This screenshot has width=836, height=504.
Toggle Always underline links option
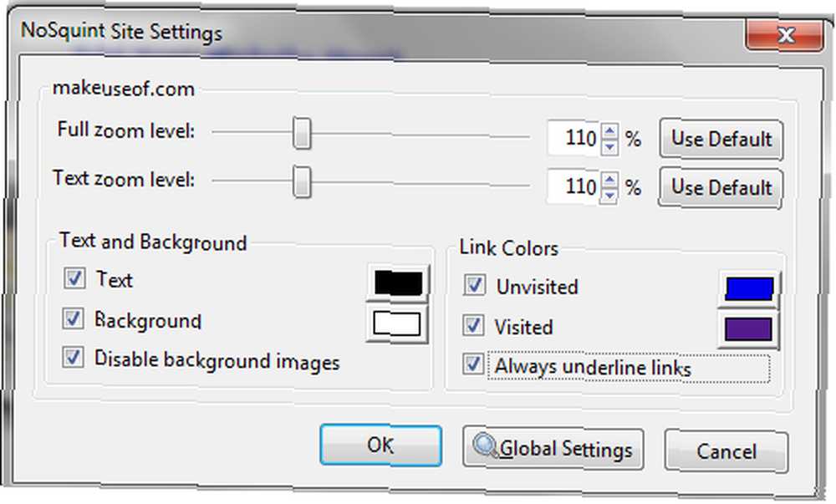[474, 365]
